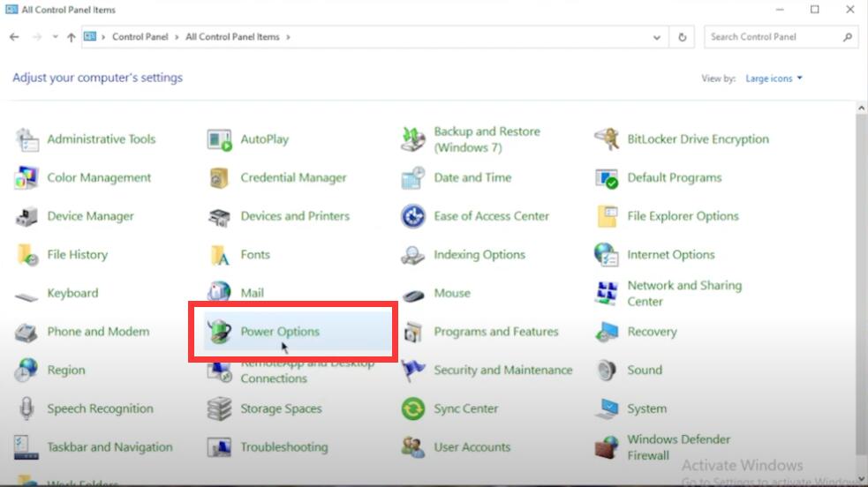Expand the chevron after All Control Panel Items
Screen dimensions: 868x487
pos(288,37)
